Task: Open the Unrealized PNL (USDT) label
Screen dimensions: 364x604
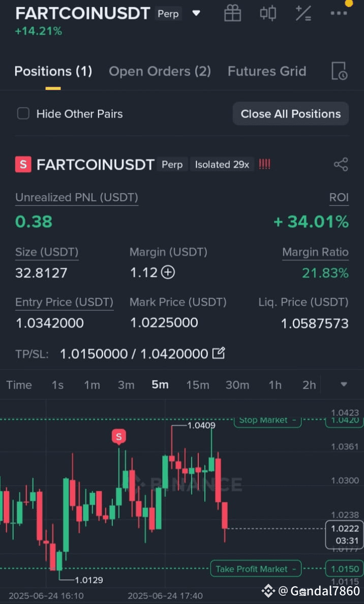Action: (77, 198)
